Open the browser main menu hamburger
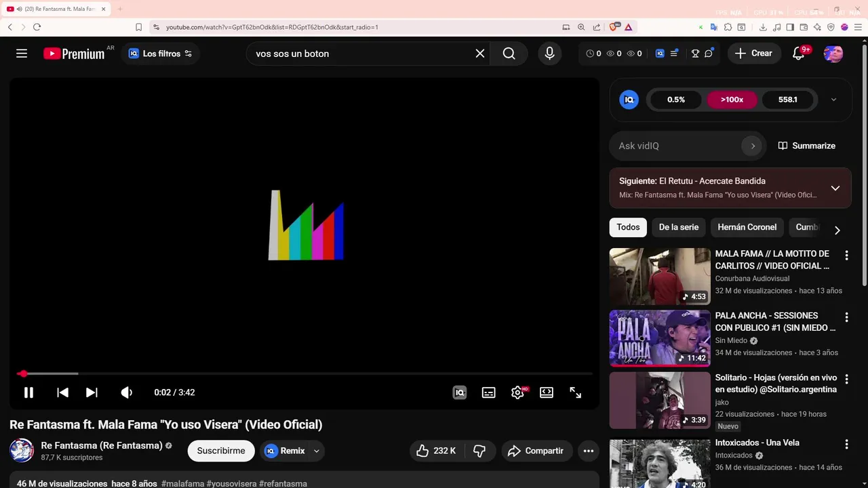This screenshot has height=488, width=868. [857, 27]
